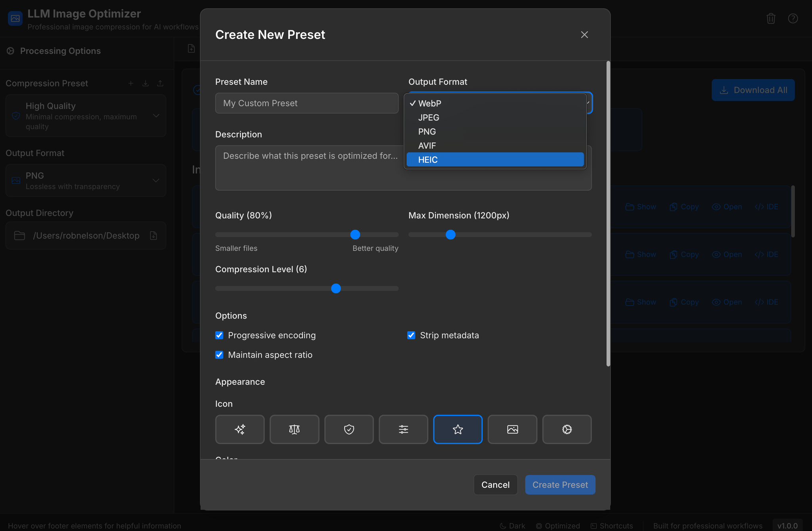The image size is (812, 531).
Task: Click the import preset download icon
Action: click(x=146, y=83)
